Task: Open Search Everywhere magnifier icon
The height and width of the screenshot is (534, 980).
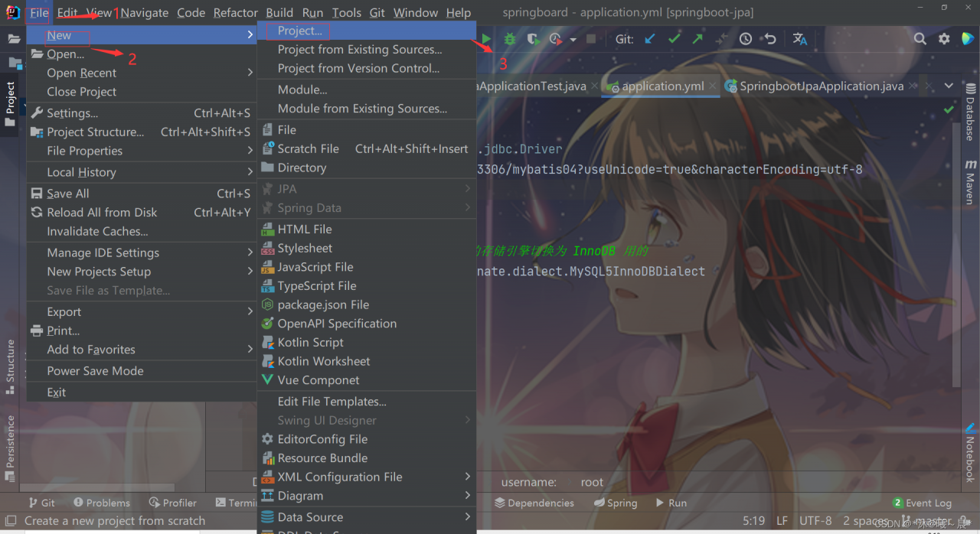Action: [920, 39]
